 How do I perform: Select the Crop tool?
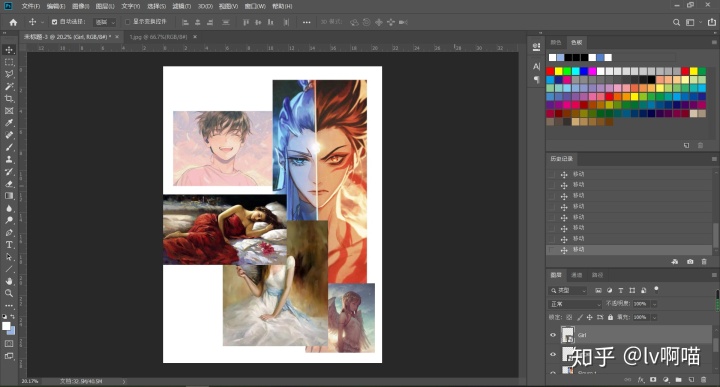tap(9, 98)
